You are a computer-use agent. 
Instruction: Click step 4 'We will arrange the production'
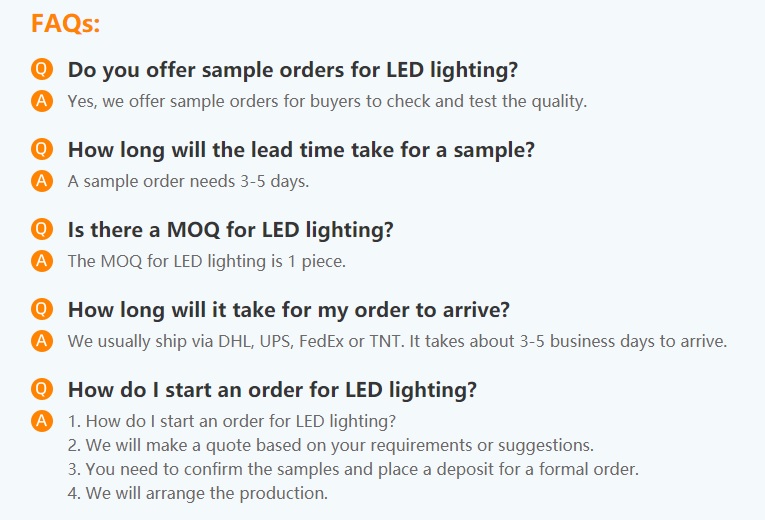[198, 494]
